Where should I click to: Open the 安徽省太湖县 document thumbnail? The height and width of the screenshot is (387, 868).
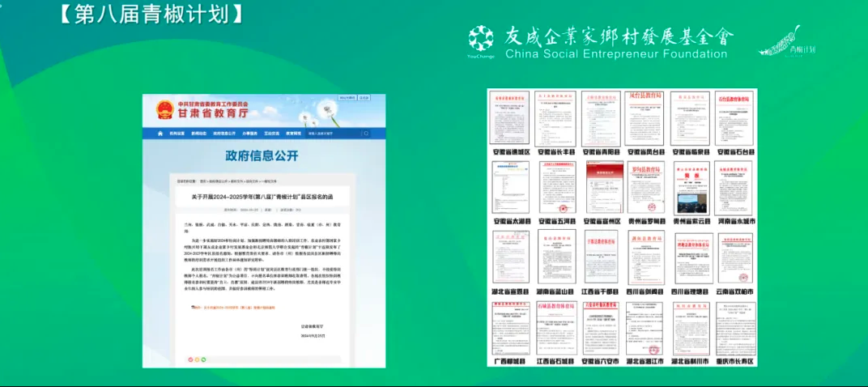pyautogui.click(x=510, y=188)
